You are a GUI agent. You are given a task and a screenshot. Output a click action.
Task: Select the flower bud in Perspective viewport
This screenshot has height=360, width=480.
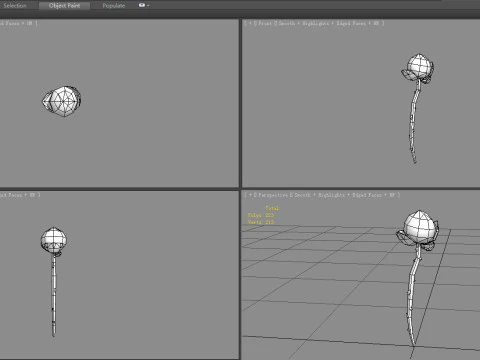pyautogui.click(x=420, y=228)
